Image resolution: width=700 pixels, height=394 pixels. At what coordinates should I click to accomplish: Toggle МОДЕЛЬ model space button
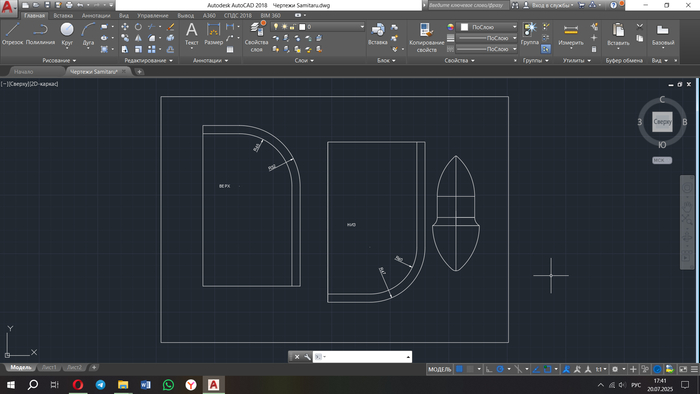(x=439, y=369)
